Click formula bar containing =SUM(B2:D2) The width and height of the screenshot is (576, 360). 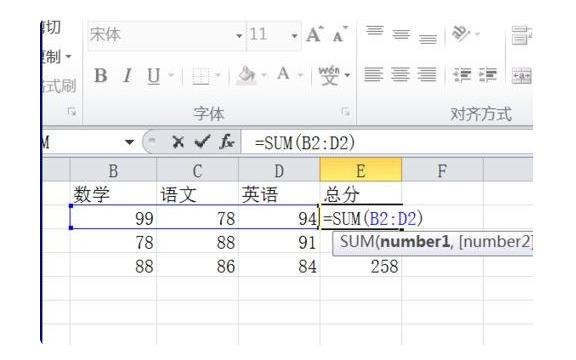387,143
